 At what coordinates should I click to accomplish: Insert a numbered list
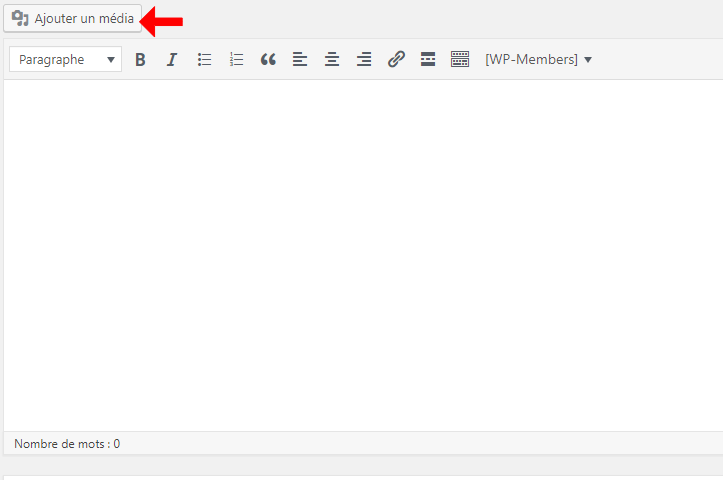(x=236, y=60)
